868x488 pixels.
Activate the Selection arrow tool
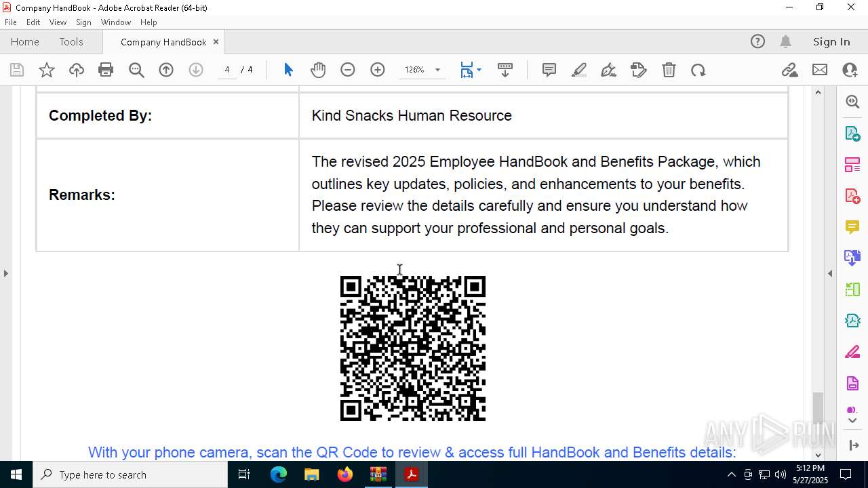(x=288, y=70)
